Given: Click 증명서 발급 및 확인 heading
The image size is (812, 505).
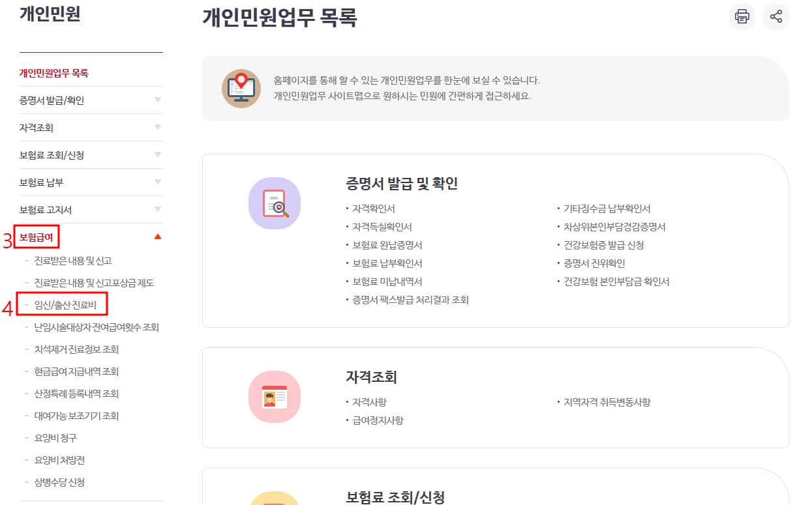Looking at the screenshot, I should (x=402, y=183).
